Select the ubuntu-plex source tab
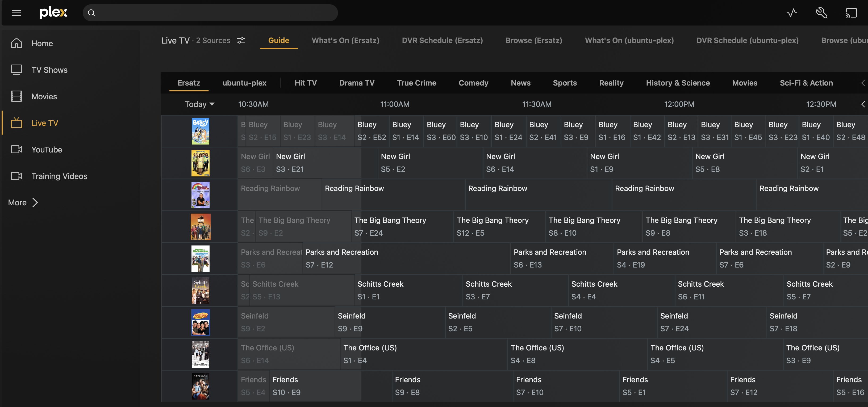868x407 pixels. [x=244, y=83]
